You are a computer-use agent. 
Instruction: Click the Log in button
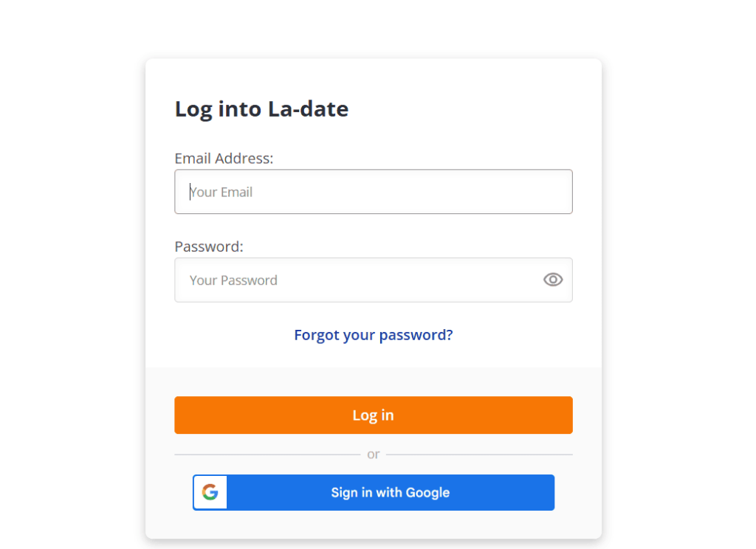point(373,415)
